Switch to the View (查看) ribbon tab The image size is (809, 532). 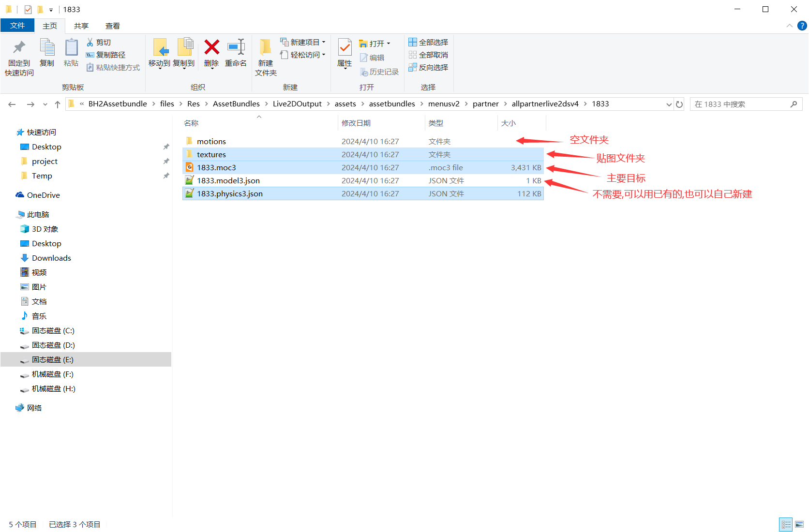point(113,26)
